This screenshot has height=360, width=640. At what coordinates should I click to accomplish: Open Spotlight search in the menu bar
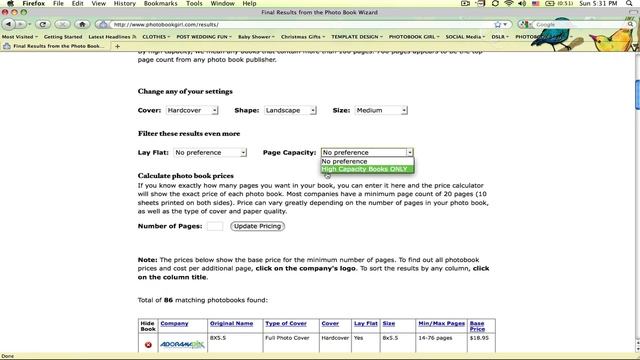(629, 3)
